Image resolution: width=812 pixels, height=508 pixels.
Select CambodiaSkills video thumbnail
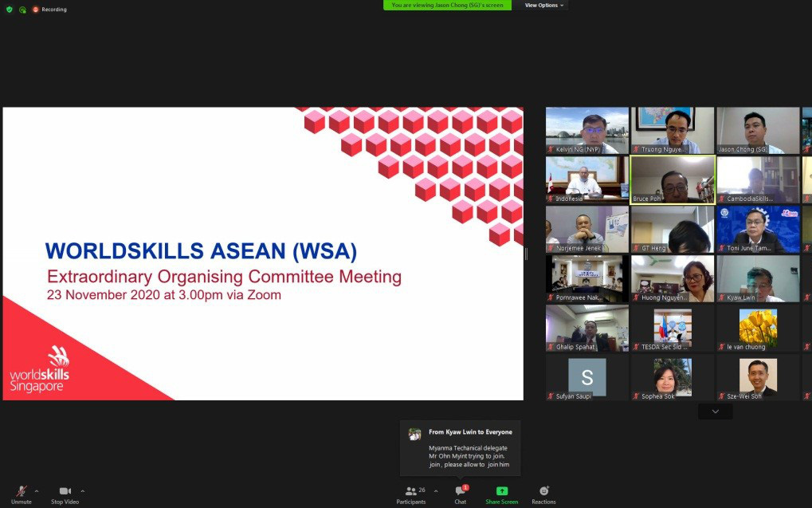758,180
